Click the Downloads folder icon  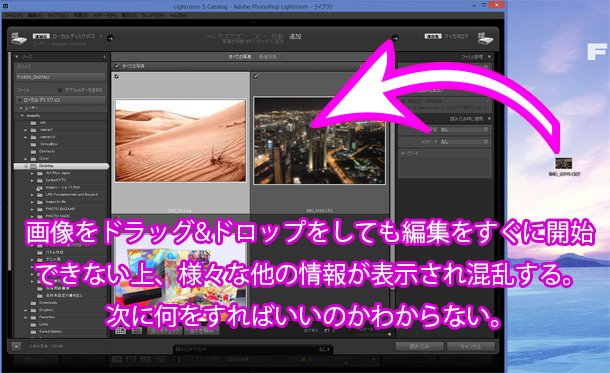coord(33,303)
